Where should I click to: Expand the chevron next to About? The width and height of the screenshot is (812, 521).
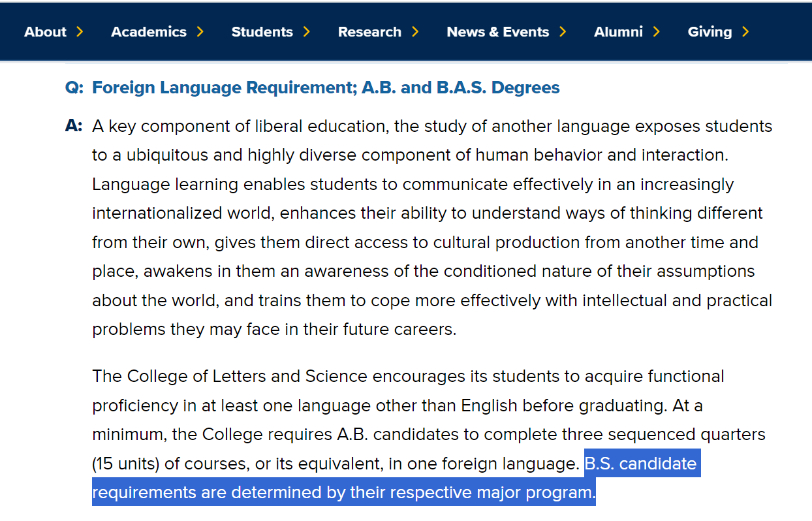tap(80, 31)
